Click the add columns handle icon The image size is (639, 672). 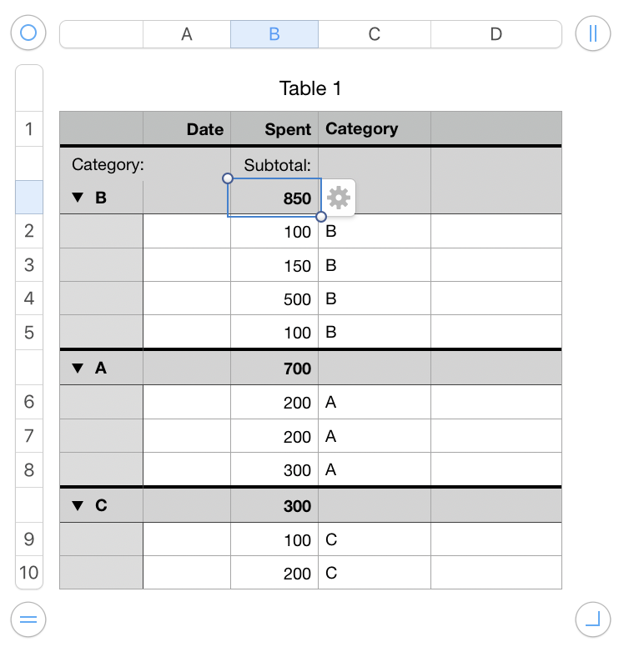pyautogui.click(x=592, y=33)
